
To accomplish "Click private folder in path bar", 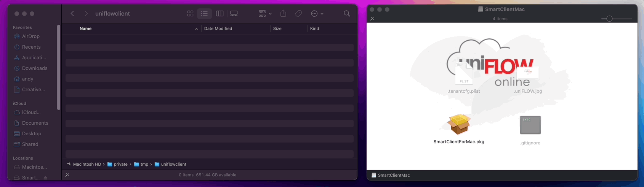I will [x=117, y=164].
